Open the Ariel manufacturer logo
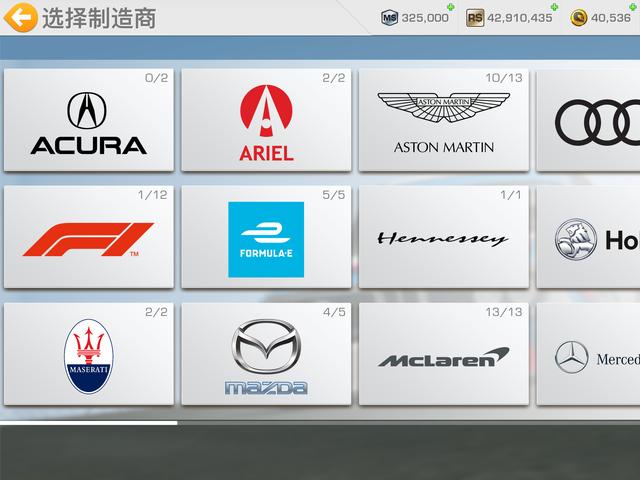This screenshot has height=480, width=640. (x=266, y=120)
